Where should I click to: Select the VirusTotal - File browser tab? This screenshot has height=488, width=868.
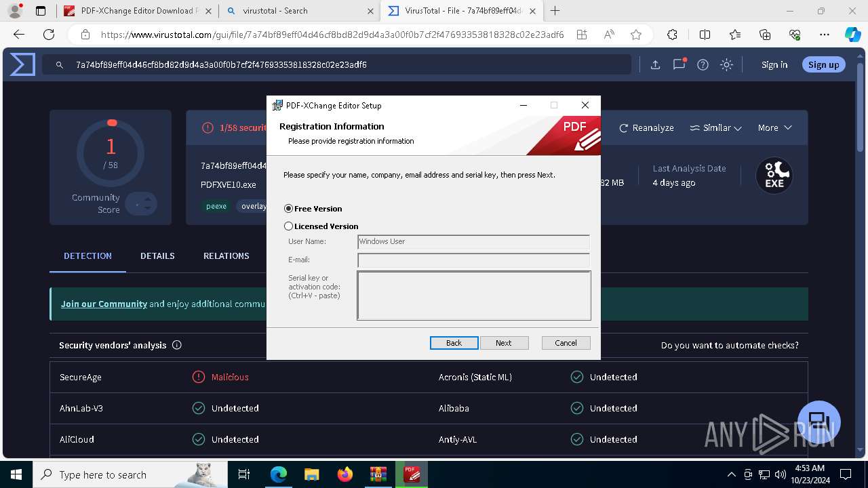point(462,11)
